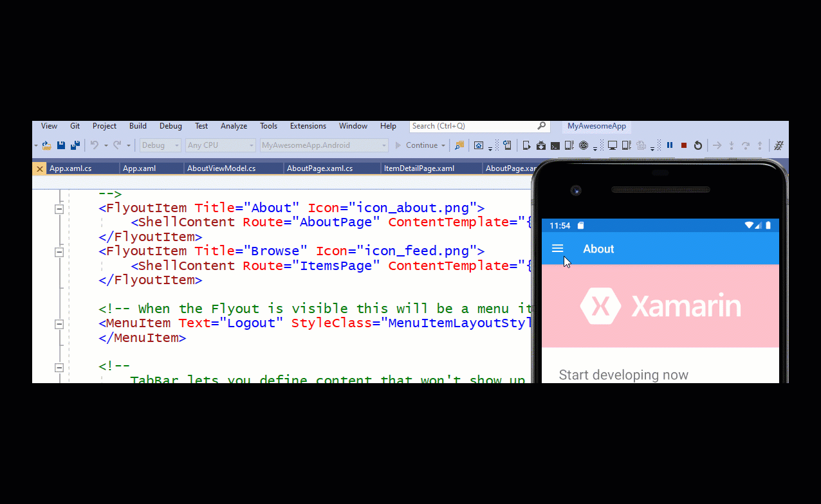Open the Android SDK Manager download-box icon
Image resolution: width=821 pixels, height=504 pixels.
(x=541, y=145)
